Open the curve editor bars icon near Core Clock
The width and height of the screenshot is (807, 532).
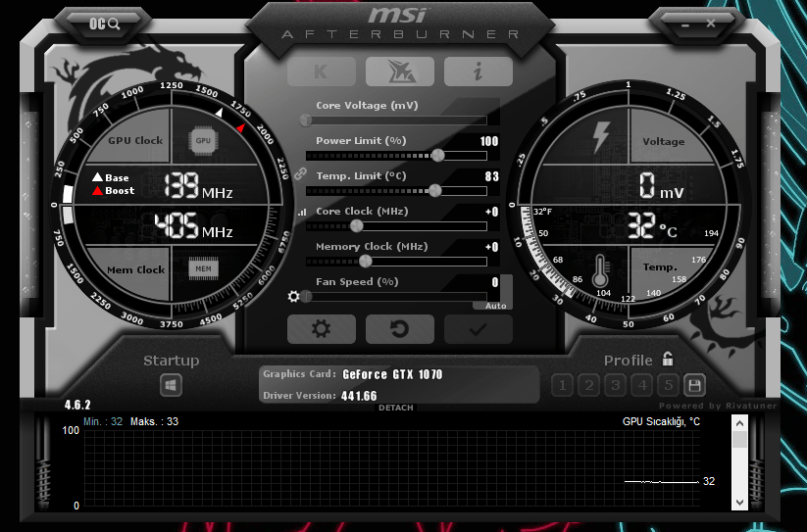(302, 212)
